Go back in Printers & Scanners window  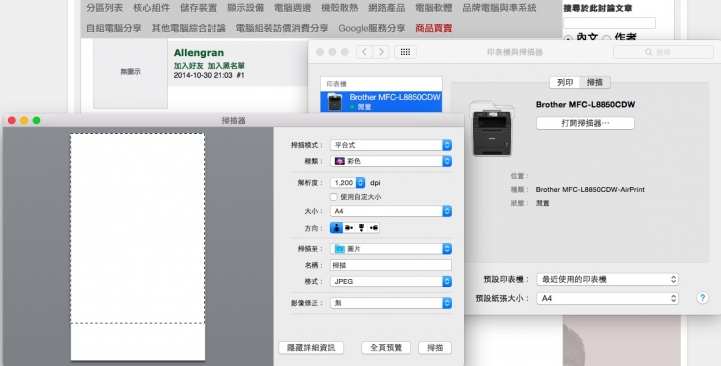pyautogui.click(x=364, y=52)
